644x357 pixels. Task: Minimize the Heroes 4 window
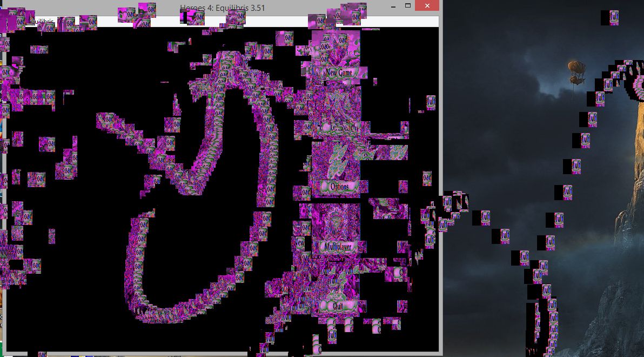pos(393,6)
